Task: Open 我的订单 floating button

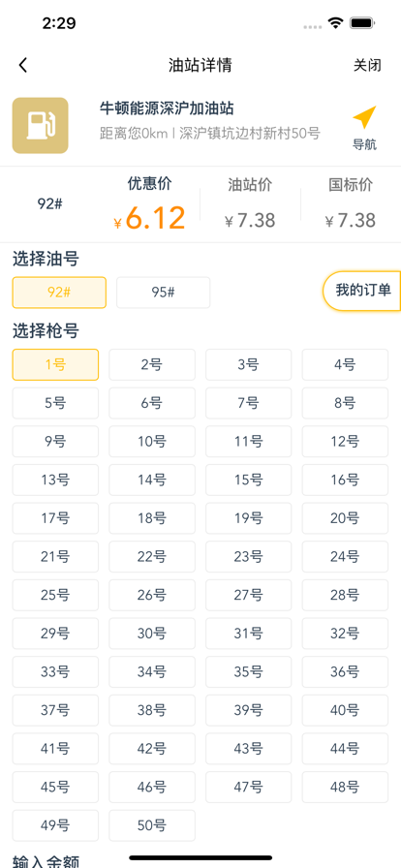Action: [363, 291]
